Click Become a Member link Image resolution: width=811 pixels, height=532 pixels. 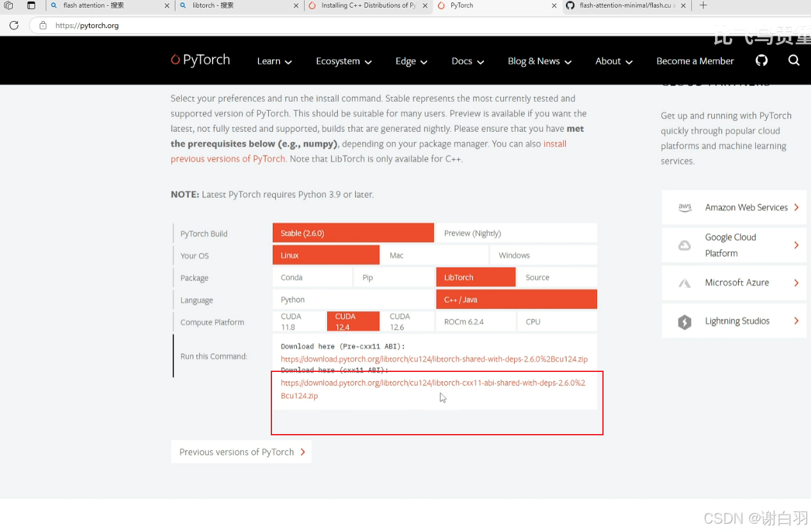click(x=695, y=61)
